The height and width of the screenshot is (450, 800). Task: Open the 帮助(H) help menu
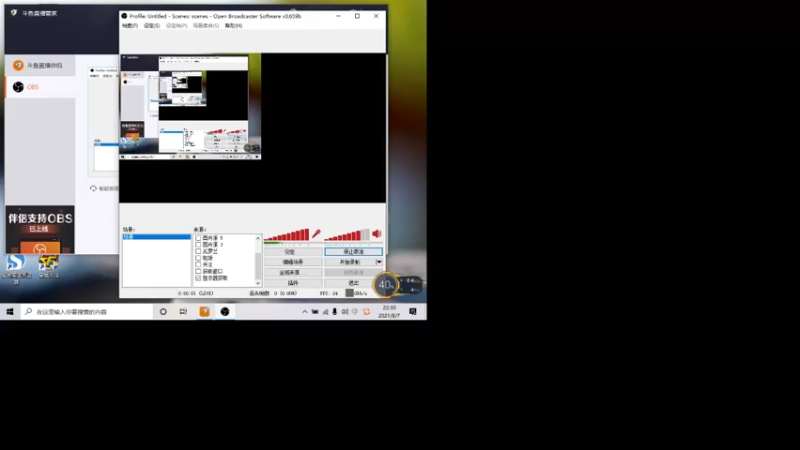pos(234,26)
